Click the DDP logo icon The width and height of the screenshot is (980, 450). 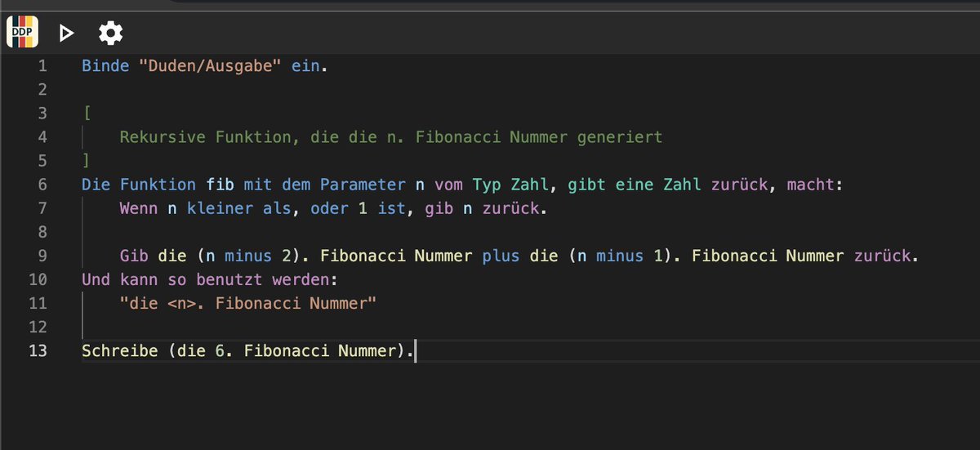pos(22,33)
